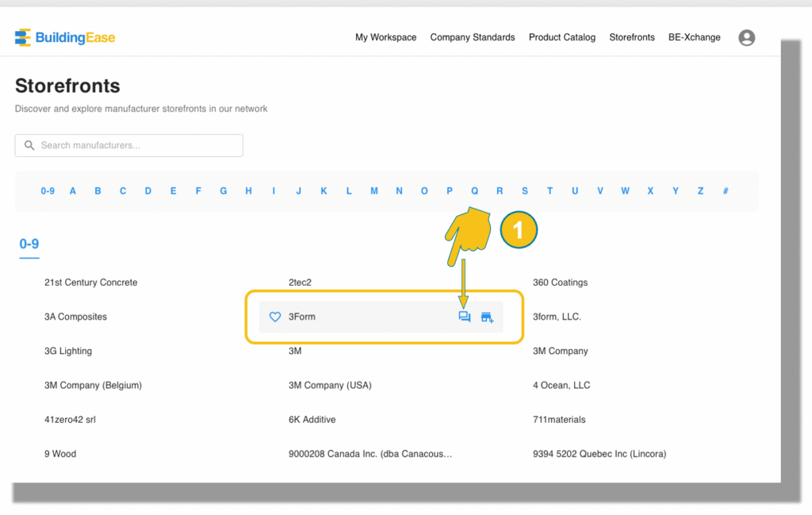This screenshot has height=515, width=812.
Task: Open 3G Lighting storefront
Action: pyautogui.click(x=68, y=351)
